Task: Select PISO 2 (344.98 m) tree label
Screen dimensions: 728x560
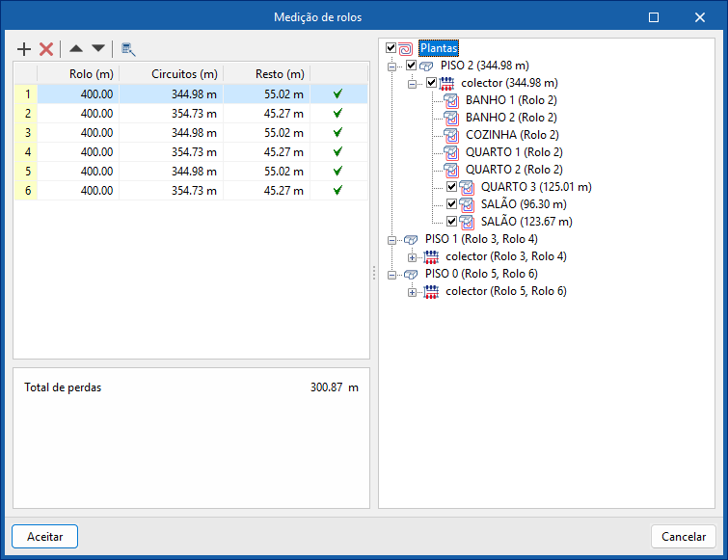Action: coord(485,66)
